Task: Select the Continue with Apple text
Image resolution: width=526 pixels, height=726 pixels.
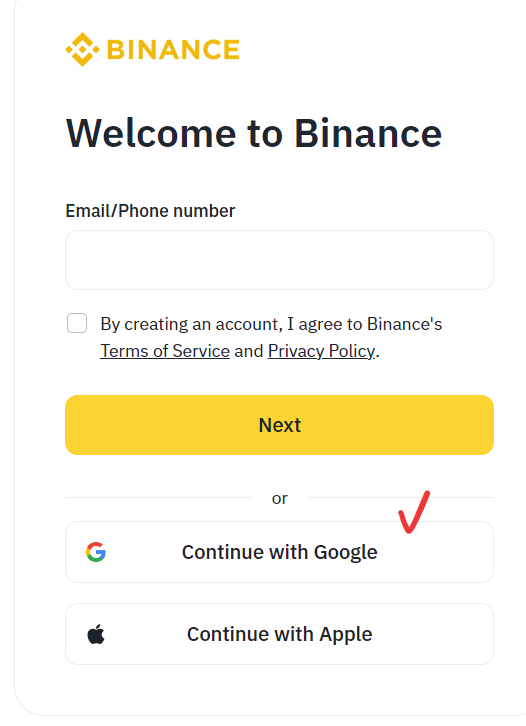Action: (280, 634)
